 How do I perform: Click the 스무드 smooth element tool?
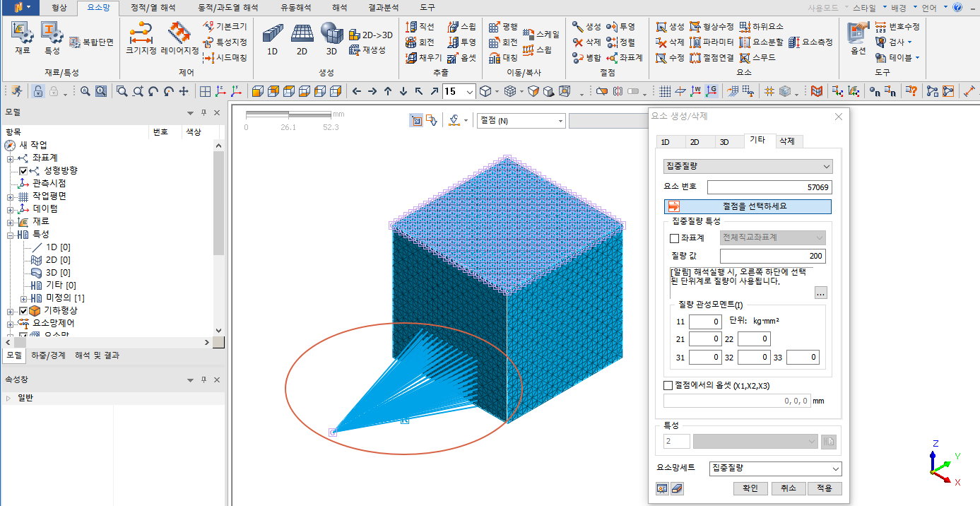757,58
